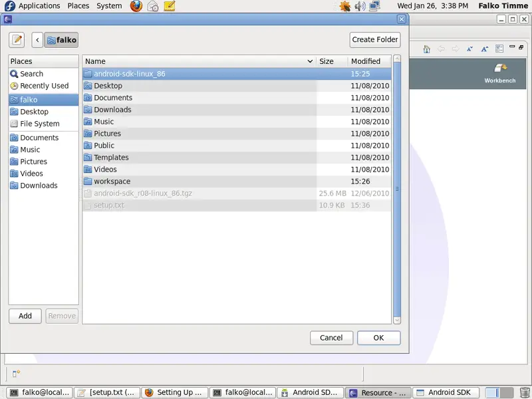Select the android-sdk-linux_86 folder
Viewport: 532px width, 399px height.
237,74
